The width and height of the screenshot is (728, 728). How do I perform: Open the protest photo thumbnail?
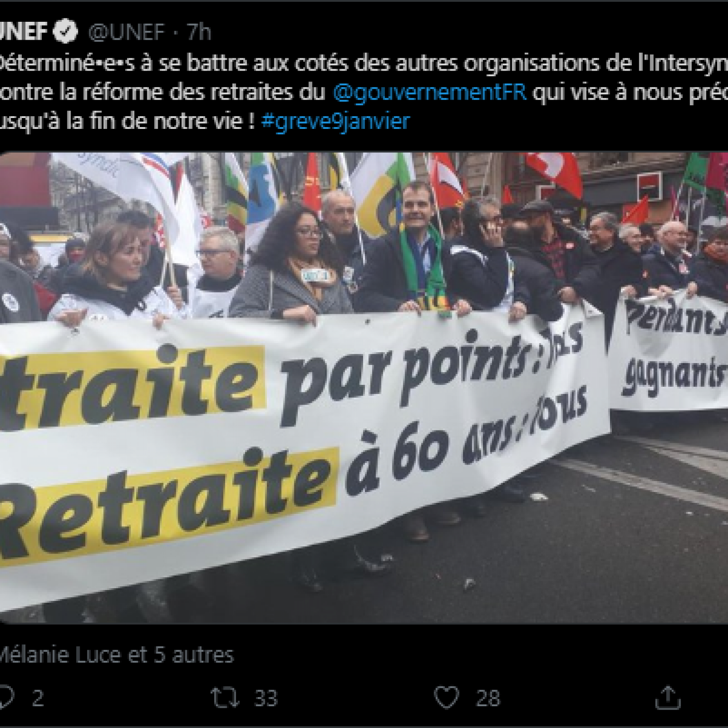364,388
